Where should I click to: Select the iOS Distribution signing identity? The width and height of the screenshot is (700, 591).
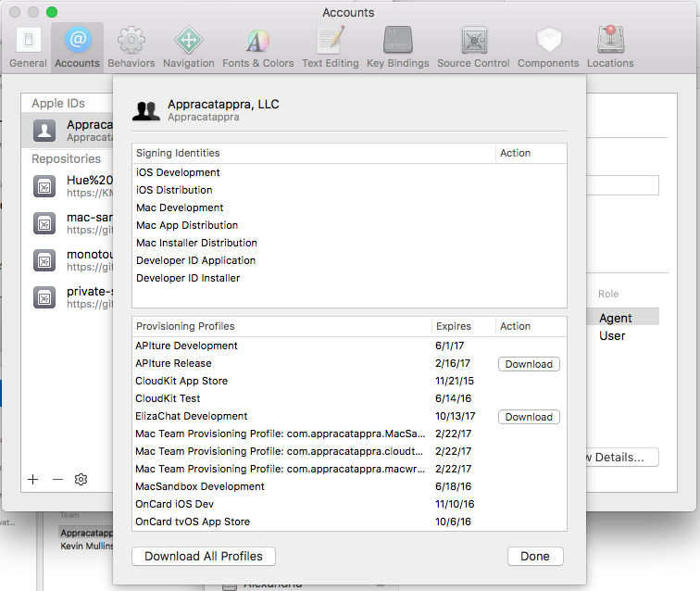pyautogui.click(x=349, y=190)
